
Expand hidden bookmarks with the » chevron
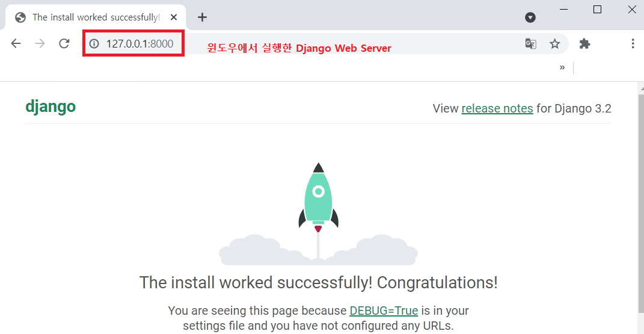(562, 67)
